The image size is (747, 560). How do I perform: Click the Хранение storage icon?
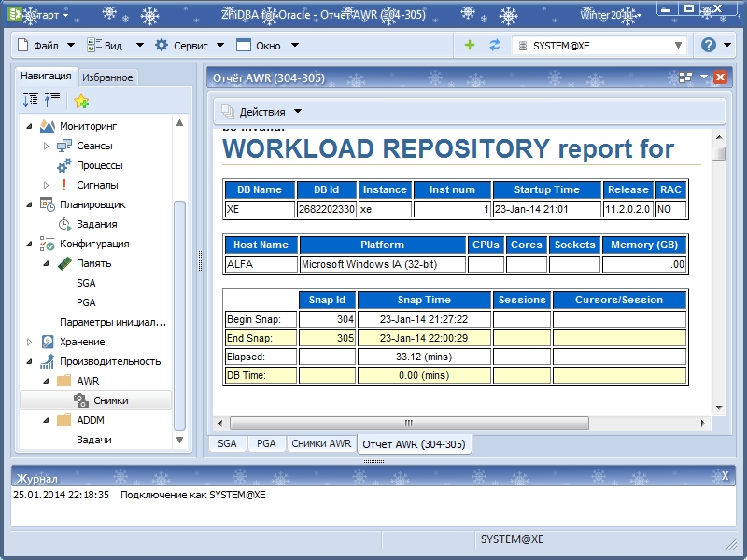pyautogui.click(x=48, y=342)
